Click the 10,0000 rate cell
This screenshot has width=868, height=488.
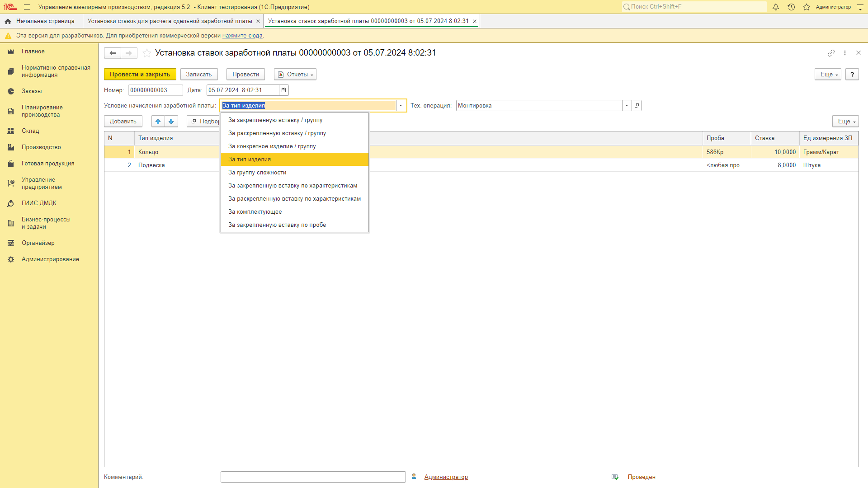(775, 152)
